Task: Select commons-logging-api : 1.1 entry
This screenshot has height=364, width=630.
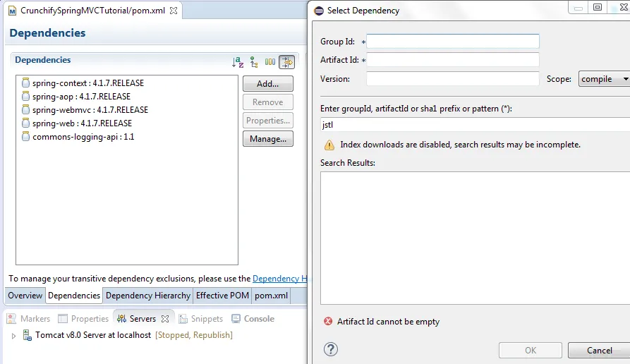Action: point(83,137)
